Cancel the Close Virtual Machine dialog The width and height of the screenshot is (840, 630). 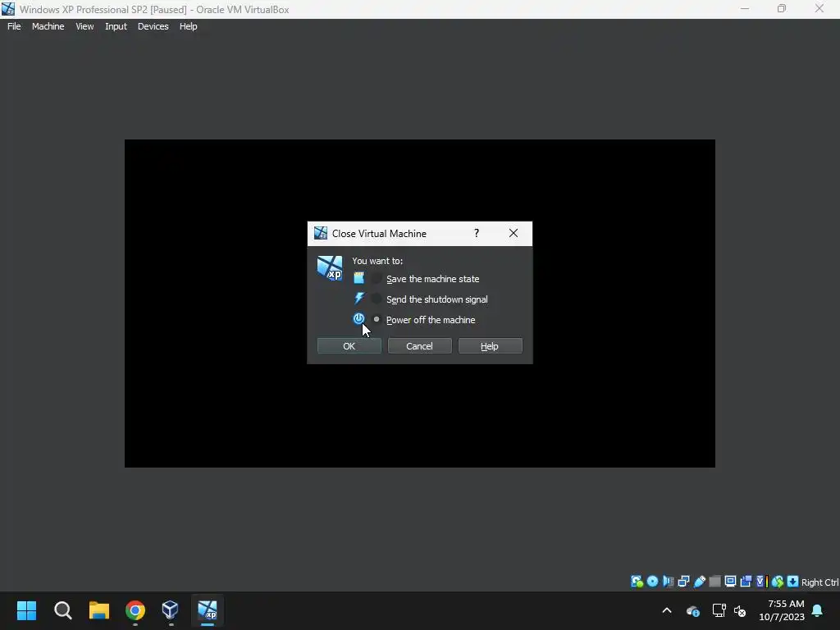(x=419, y=346)
